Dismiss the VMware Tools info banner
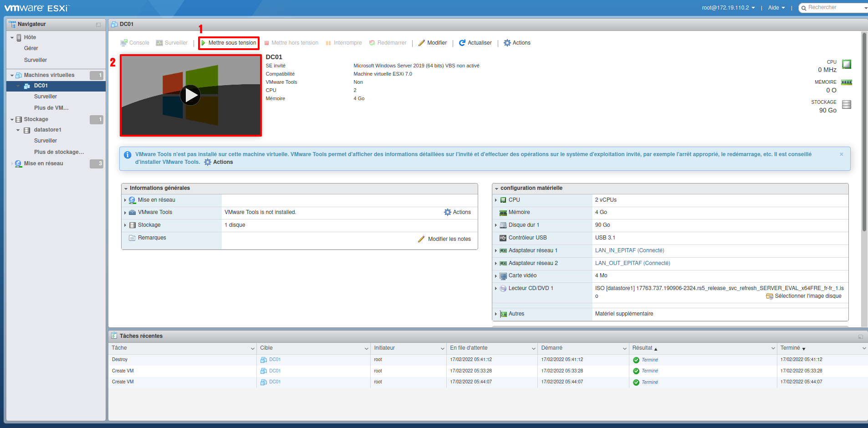The width and height of the screenshot is (868, 428). pos(842,154)
